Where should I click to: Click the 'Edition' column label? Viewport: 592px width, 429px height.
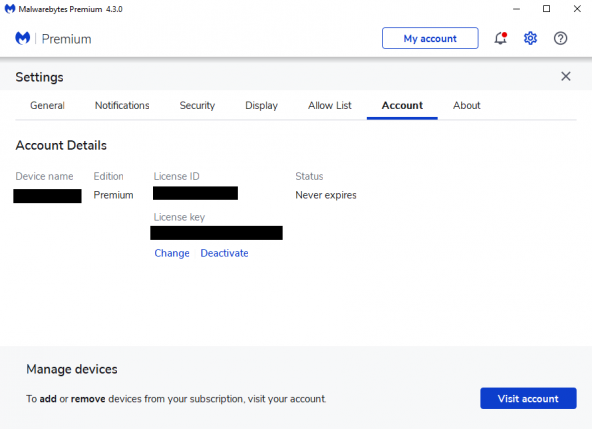[108, 176]
